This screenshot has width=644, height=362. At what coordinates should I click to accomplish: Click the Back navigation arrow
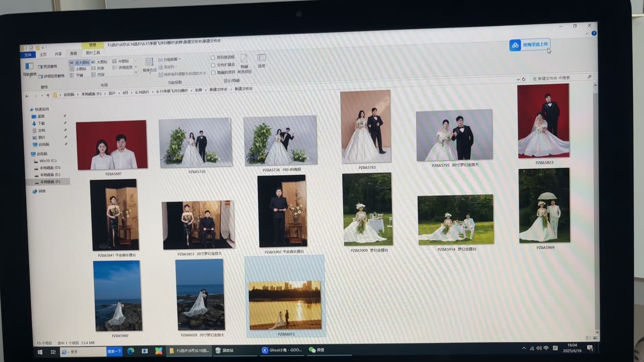27,96
